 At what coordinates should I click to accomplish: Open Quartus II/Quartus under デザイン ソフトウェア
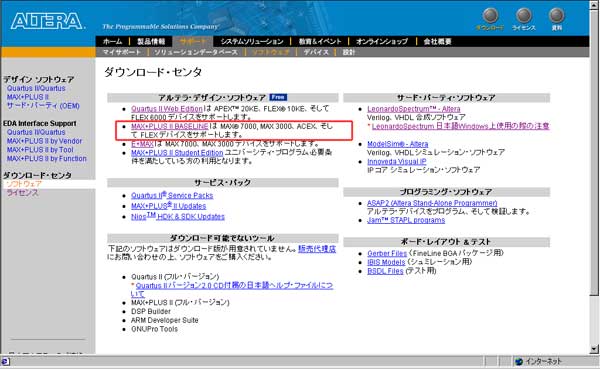pyautogui.click(x=36, y=88)
